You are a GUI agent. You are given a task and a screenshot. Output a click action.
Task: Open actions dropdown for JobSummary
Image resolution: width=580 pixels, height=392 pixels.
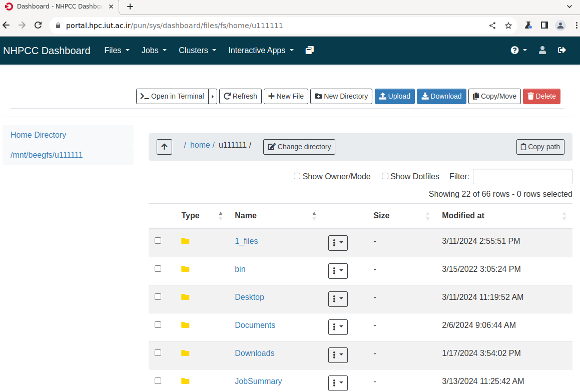tap(338, 383)
